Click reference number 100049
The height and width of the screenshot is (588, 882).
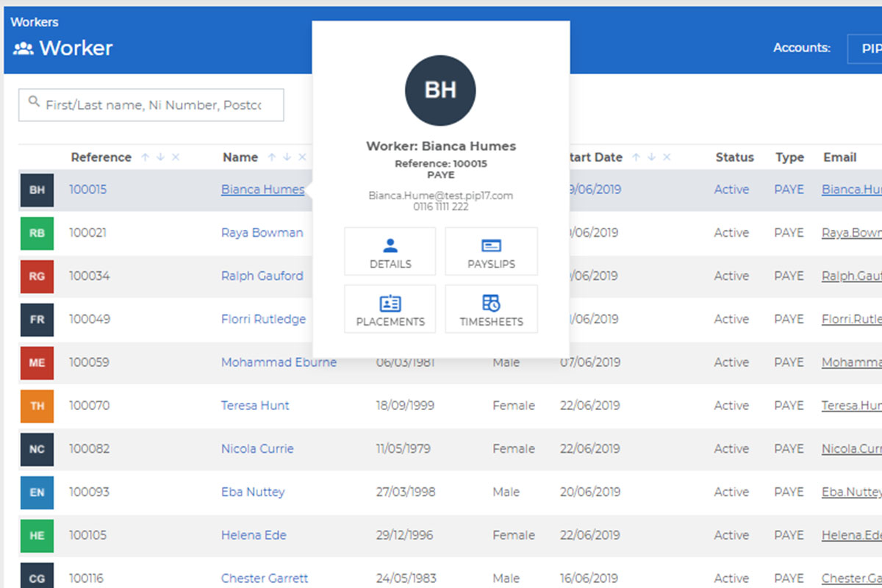[x=88, y=320]
